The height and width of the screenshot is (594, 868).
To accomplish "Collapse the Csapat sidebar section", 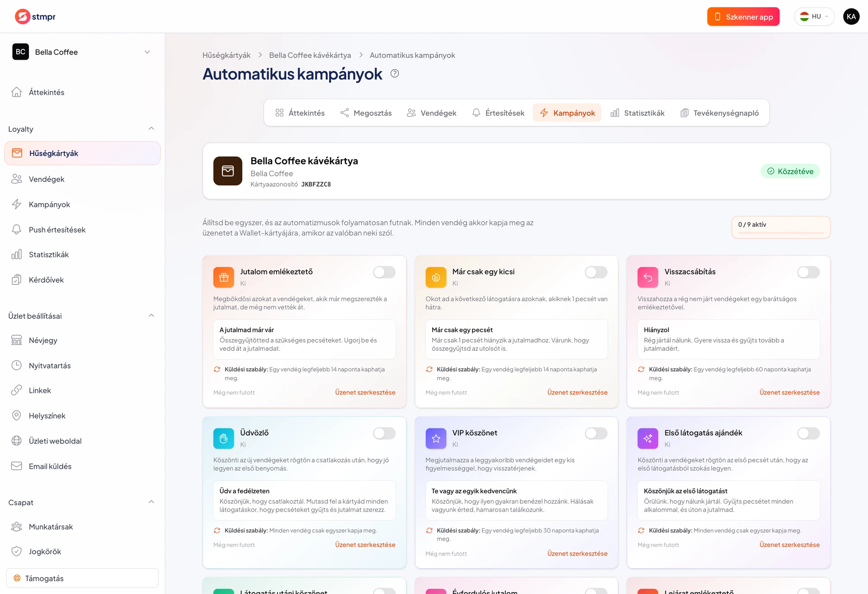I will point(151,502).
